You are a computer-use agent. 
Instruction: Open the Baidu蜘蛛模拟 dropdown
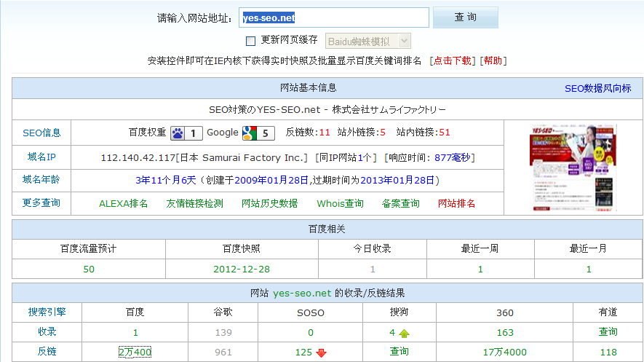pyautogui.click(x=368, y=41)
